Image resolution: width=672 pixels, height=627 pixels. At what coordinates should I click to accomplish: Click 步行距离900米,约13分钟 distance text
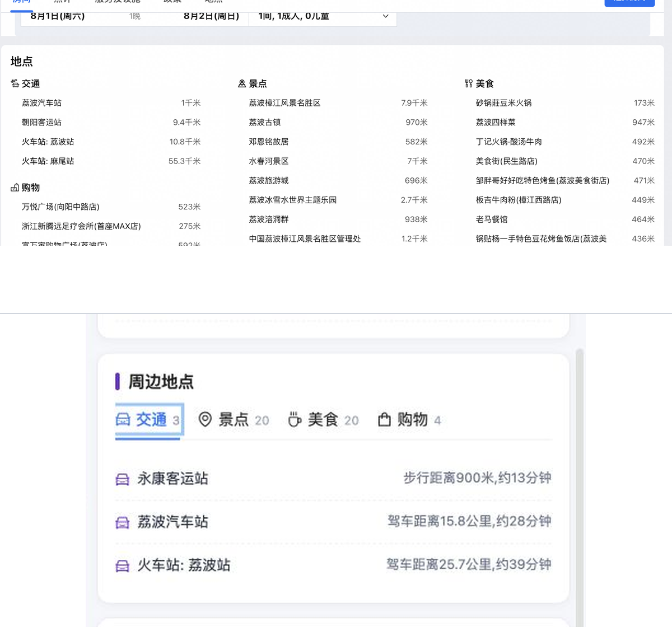pyautogui.click(x=477, y=478)
